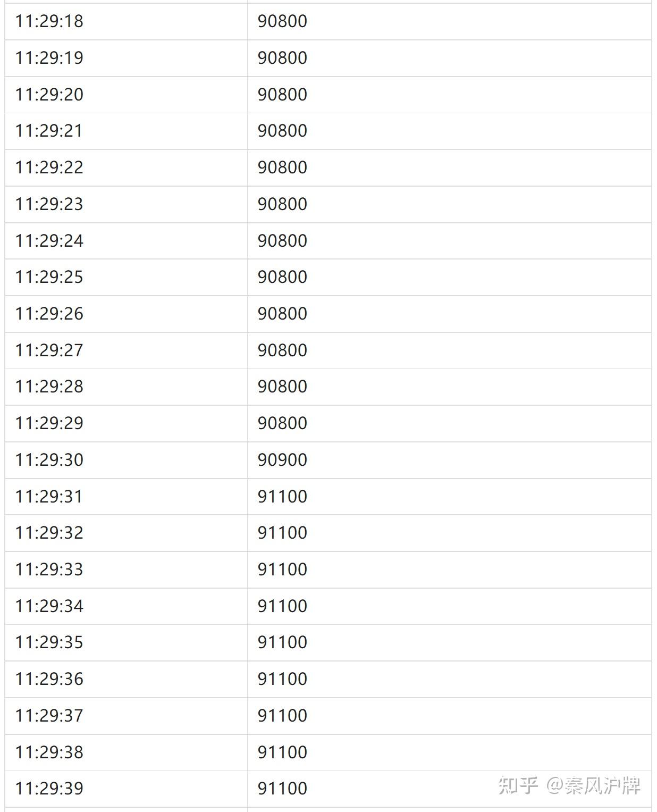Screen dimensions: 657x812
Task: Select the price cell beside 11:29:25
Action: (x=449, y=278)
